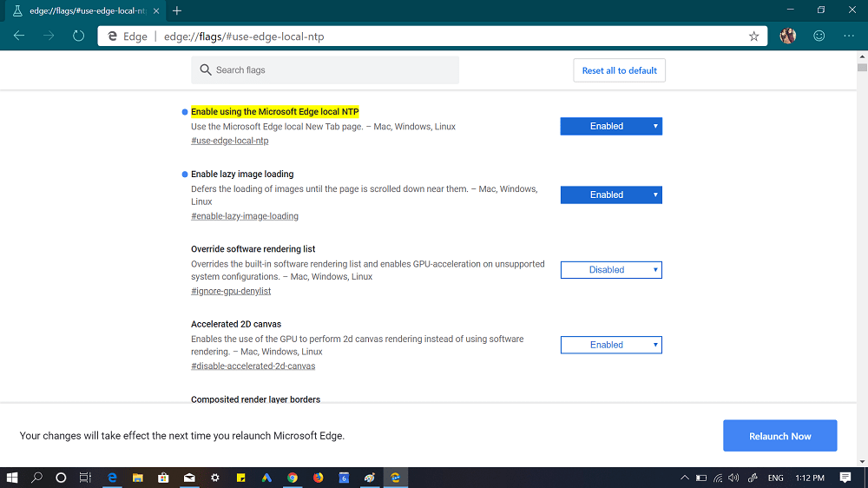Open the Action Center notifications icon
The image size is (868, 488).
coord(845,478)
